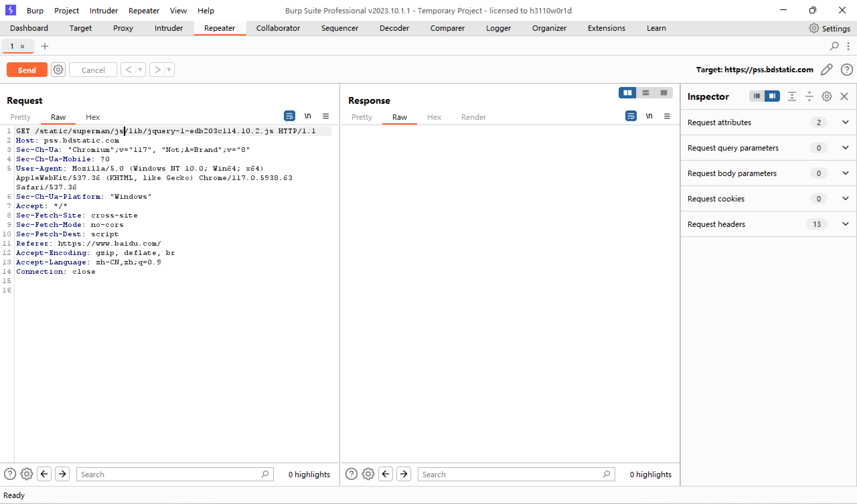857x504 pixels.
Task: Open the Decoder tab
Action: coord(394,28)
